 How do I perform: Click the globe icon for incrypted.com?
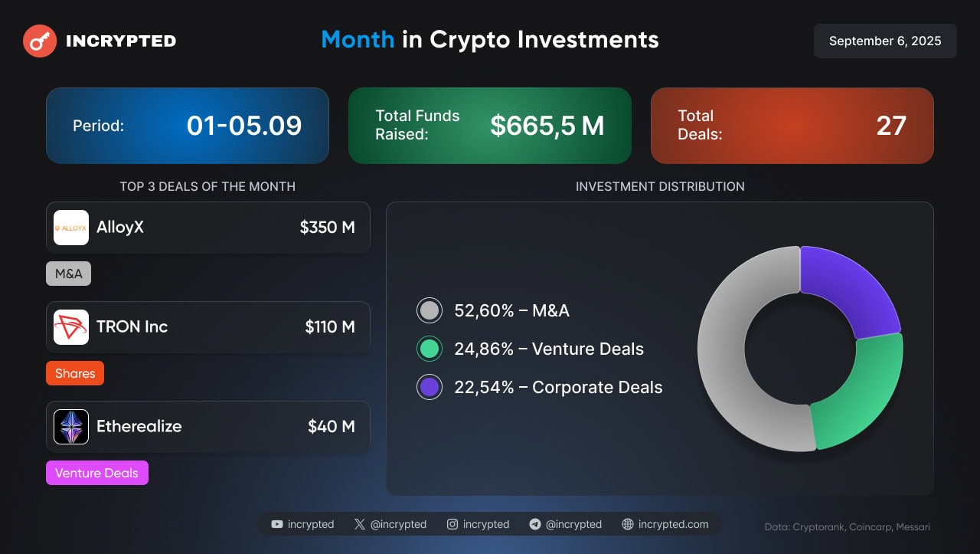[628, 524]
